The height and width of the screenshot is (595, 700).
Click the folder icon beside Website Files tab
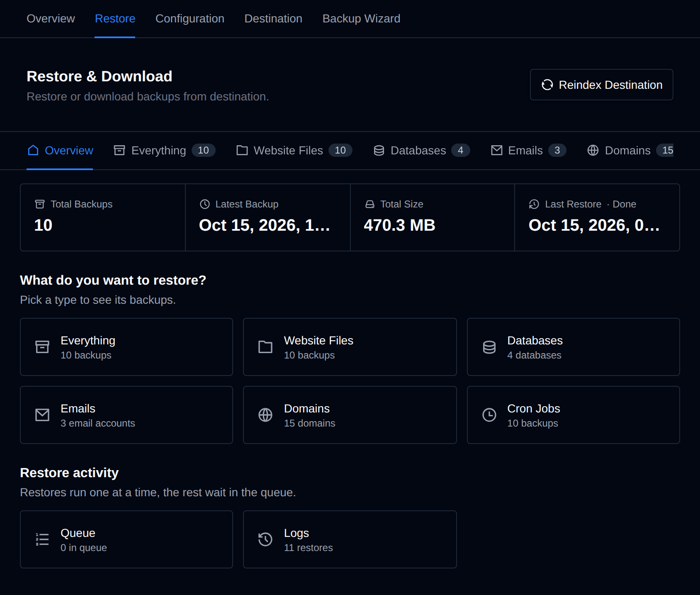[x=242, y=150]
